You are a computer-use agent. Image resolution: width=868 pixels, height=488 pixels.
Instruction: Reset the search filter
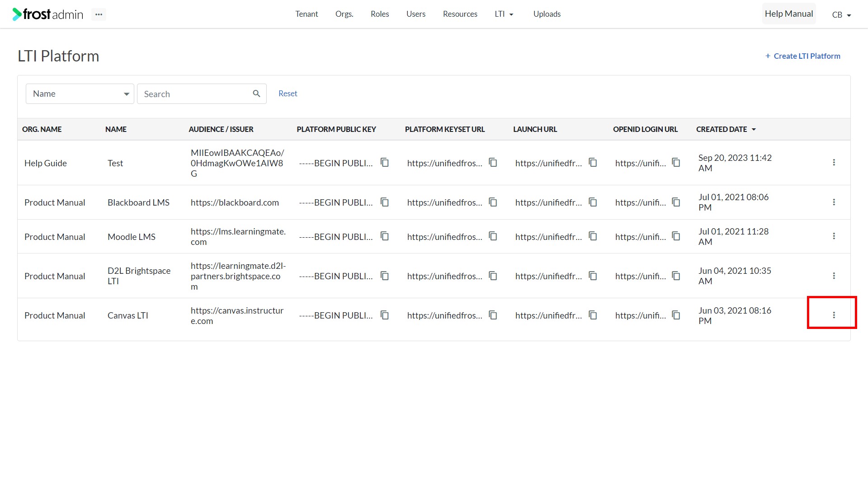click(288, 94)
